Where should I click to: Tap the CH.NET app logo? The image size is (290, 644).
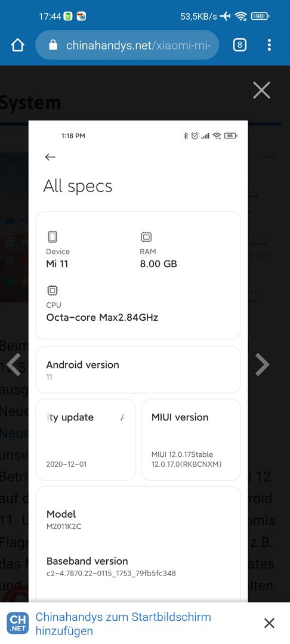(x=18, y=623)
